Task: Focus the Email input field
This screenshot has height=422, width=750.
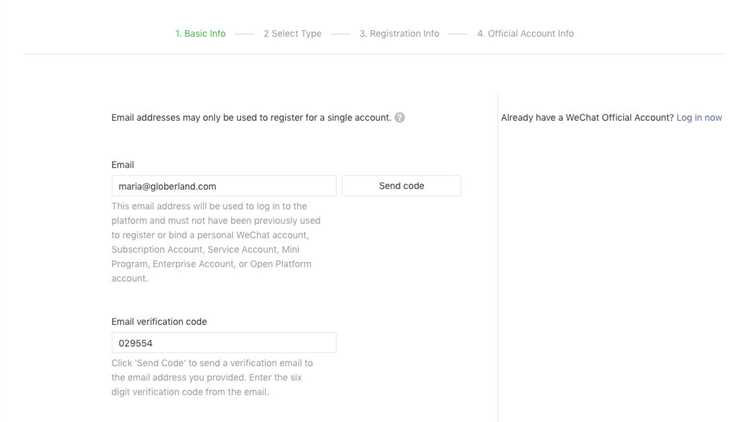Action: click(x=224, y=186)
